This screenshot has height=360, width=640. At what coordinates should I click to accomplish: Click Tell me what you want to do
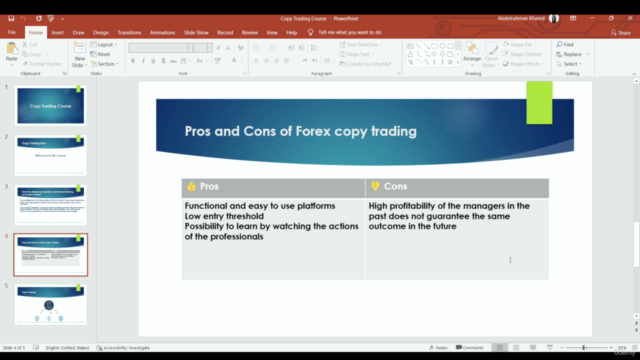click(x=350, y=32)
